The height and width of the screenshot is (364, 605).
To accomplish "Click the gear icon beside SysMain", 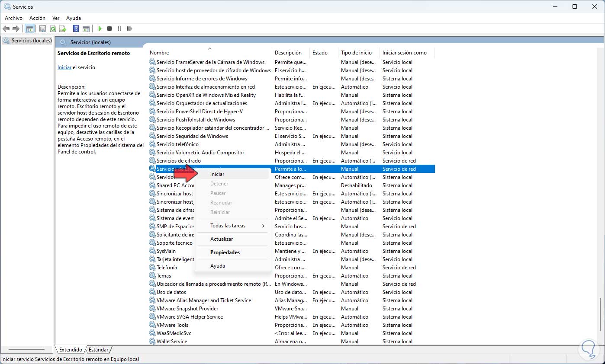I will pyautogui.click(x=152, y=251).
